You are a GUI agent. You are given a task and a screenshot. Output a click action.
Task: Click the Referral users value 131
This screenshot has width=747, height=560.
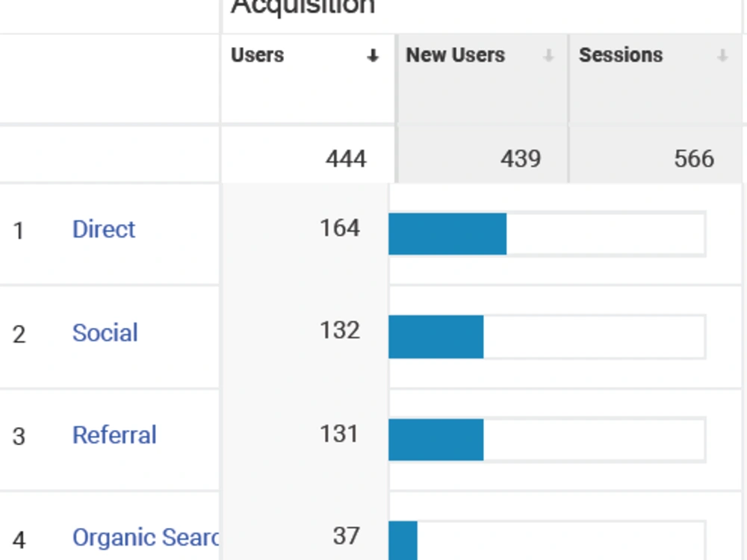pos(338,434)
